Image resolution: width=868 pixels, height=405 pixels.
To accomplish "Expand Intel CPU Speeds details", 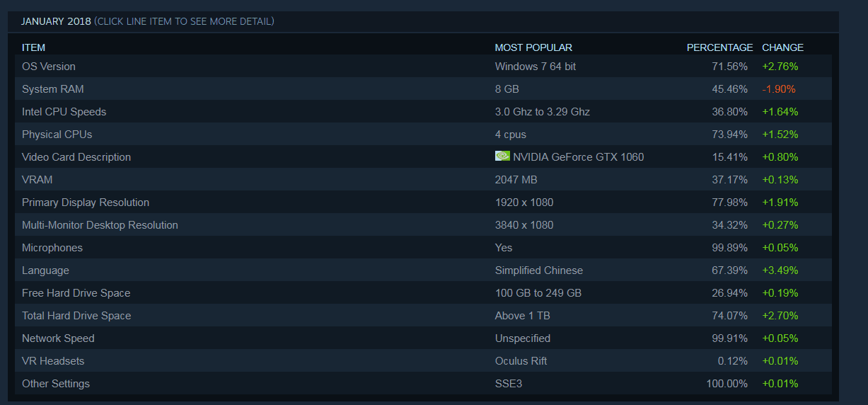I will [x=64, y=112].
